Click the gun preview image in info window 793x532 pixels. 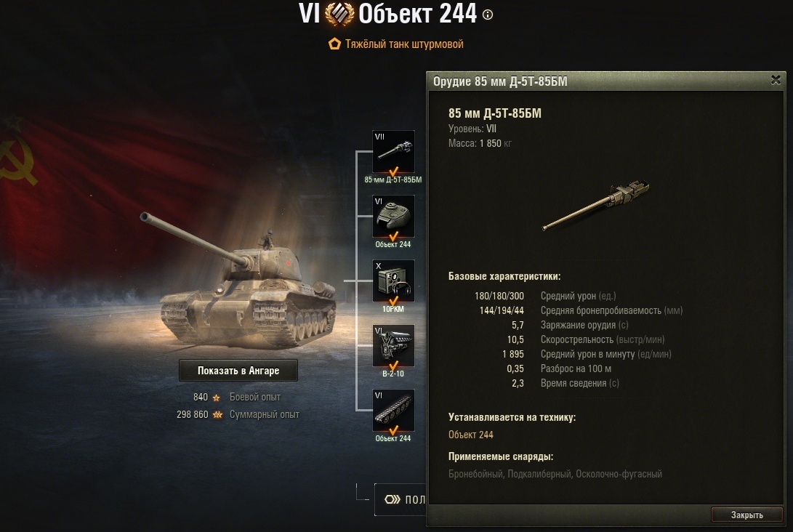595,205
